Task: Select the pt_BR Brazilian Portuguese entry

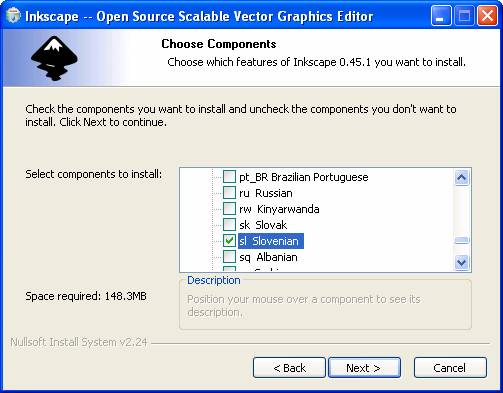Action: tap(304, 177)
